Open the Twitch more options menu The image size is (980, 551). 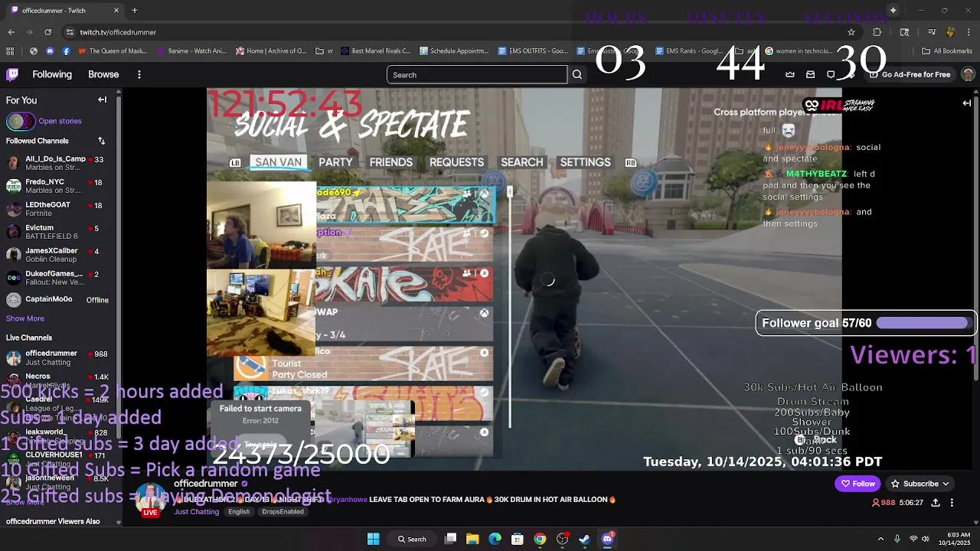point(139,74)
